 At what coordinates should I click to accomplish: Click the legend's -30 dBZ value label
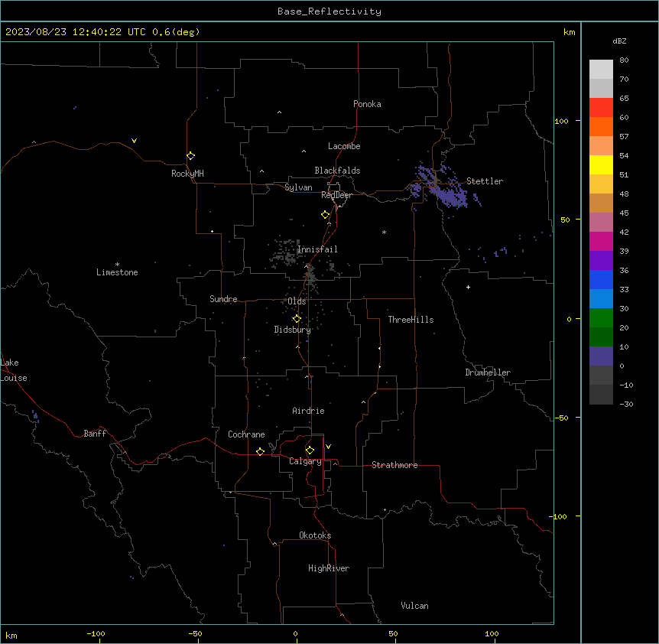click(626, 404)
